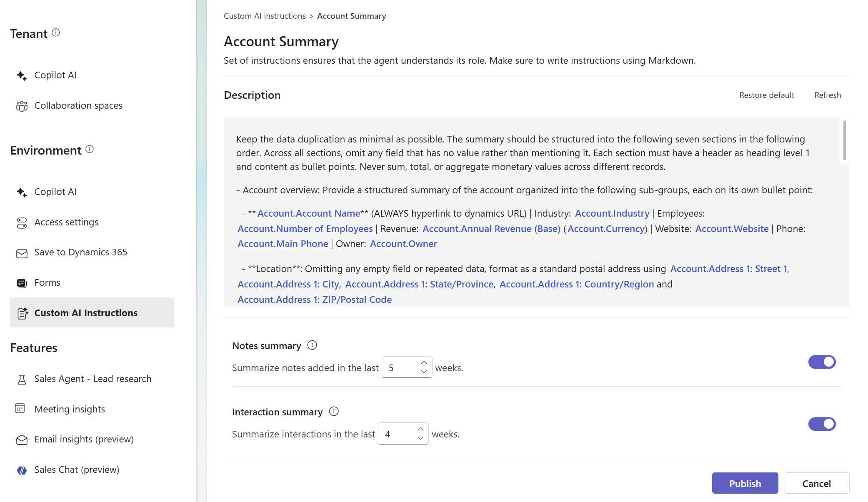Disable the Notes summary toggle
This screenshot has height=502, width=868.
coord(822,362)
